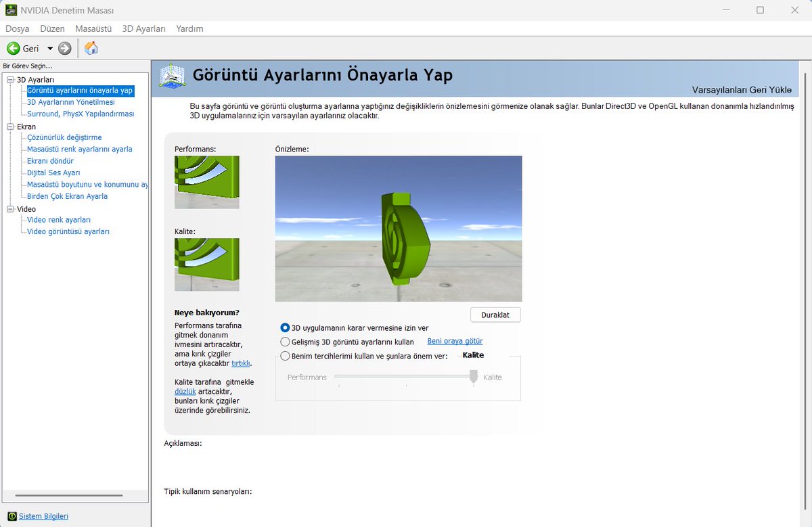
Task: Open Ekranı döndür tree item
Action: click(50, 161)
